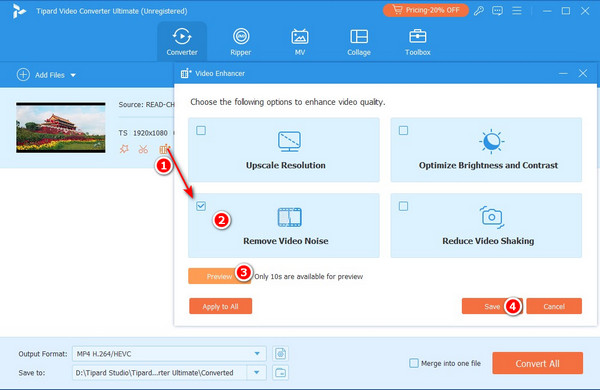
Task: Click the Video Enhancer title icon
Action: (x=186, y=73)
